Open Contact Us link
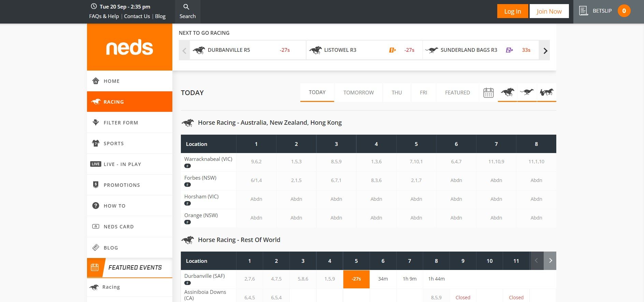 pyautogui.click(x=137, y=16)
